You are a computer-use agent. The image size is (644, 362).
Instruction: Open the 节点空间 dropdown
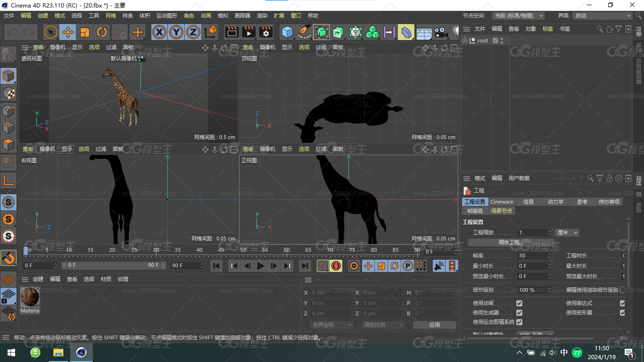518,16
